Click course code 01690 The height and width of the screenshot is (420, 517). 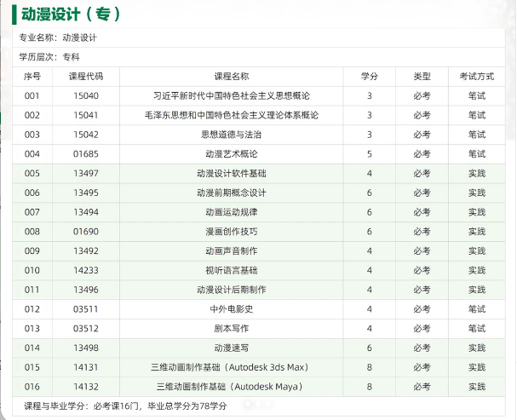[x=86, y=232]
